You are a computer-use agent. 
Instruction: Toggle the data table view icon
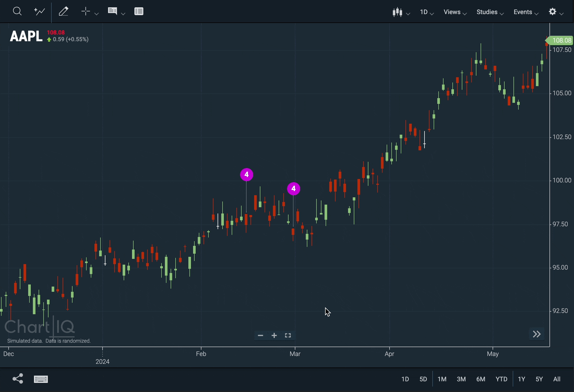pyautogui.click(x=139, y=11)
